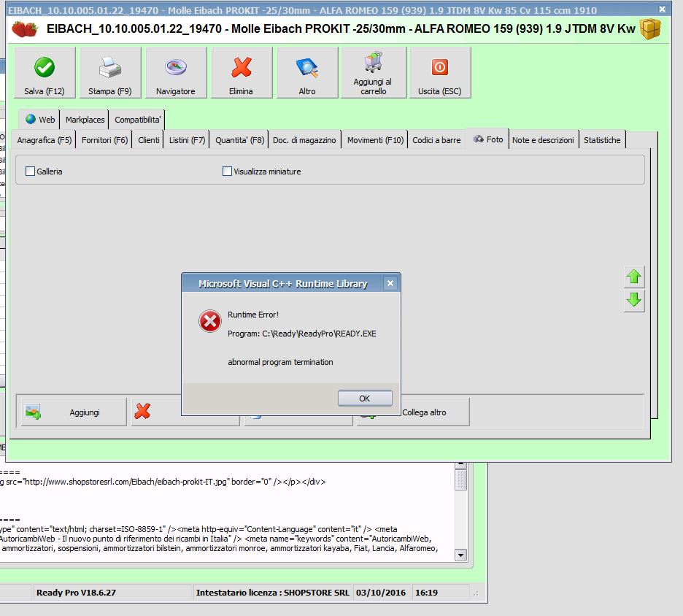Image resolution: width=683 pixels, height=616 pixels.
Task: Move photo down with green down arrow
Action: tap(634, 300)
